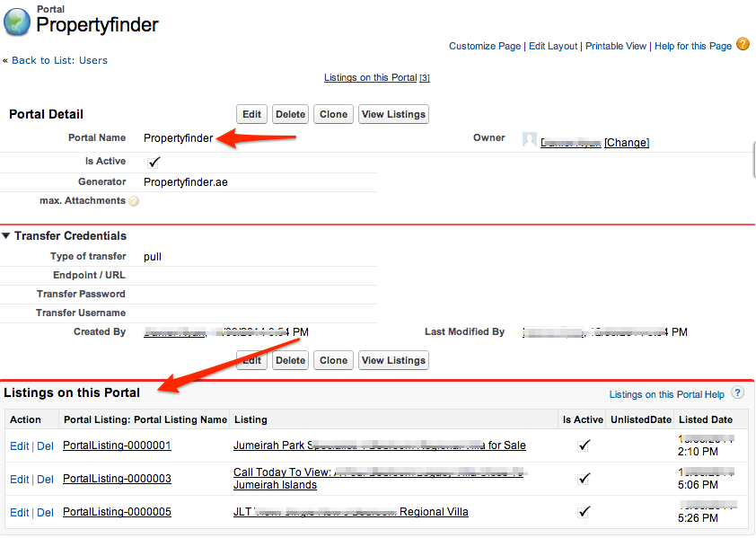Click the bottom Clone button
756x538 pixels.
(333, 360)
